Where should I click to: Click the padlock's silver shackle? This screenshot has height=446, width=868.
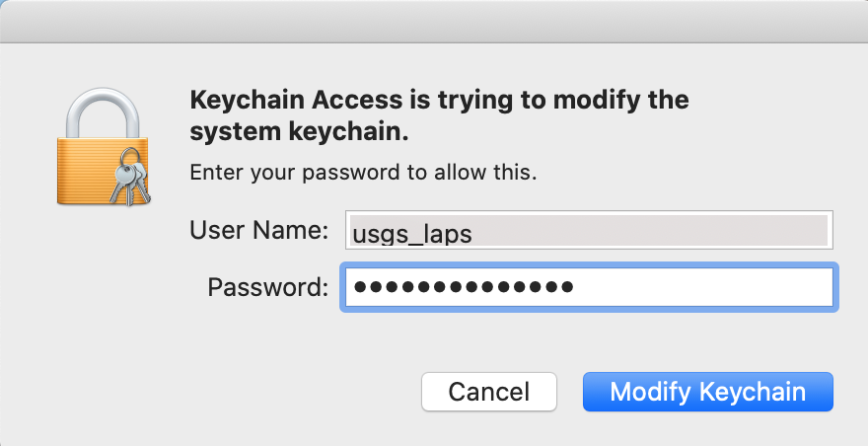coord(103,113)
